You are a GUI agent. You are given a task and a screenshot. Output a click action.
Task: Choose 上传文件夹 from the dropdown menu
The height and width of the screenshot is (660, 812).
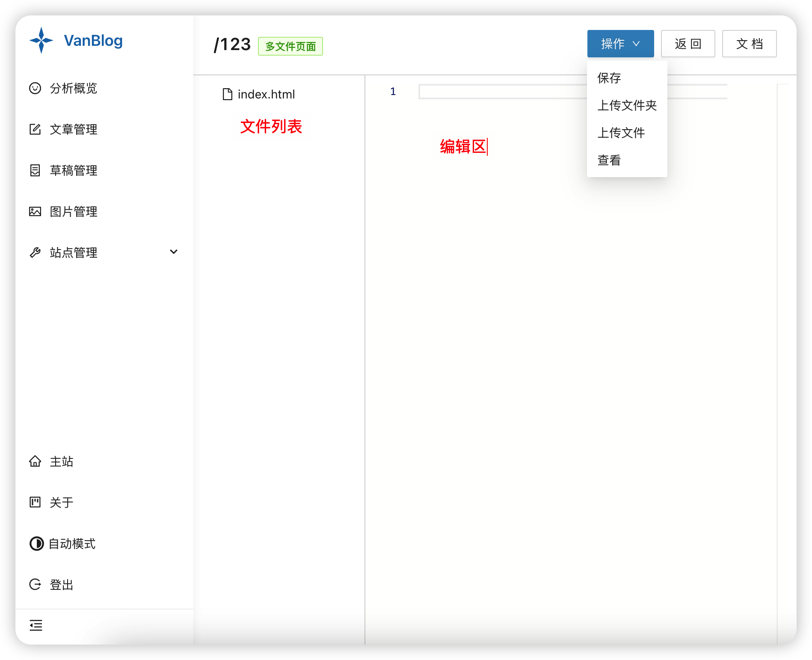627,105
